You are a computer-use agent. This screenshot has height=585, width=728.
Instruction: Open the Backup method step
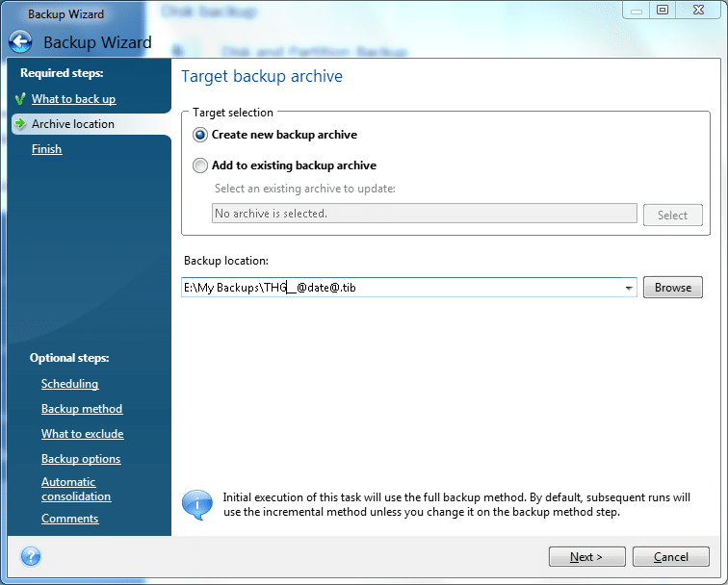click(x=82, y=409)
